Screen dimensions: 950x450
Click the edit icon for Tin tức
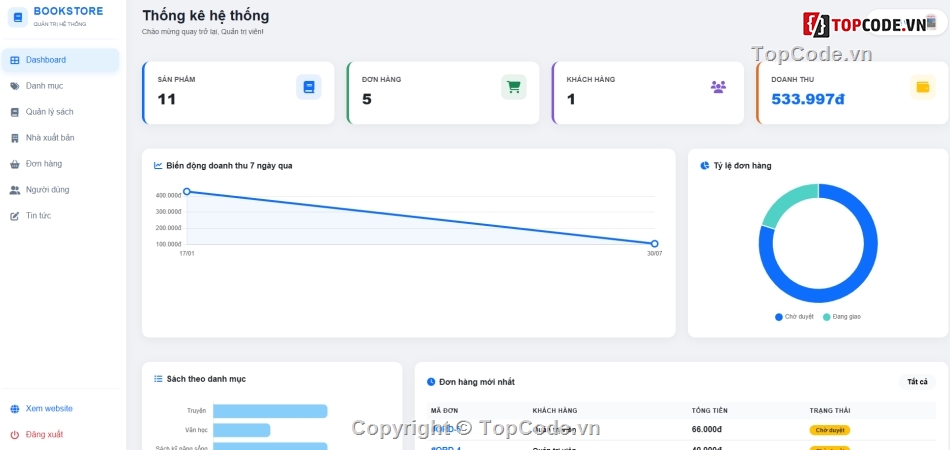pos(15,216)
